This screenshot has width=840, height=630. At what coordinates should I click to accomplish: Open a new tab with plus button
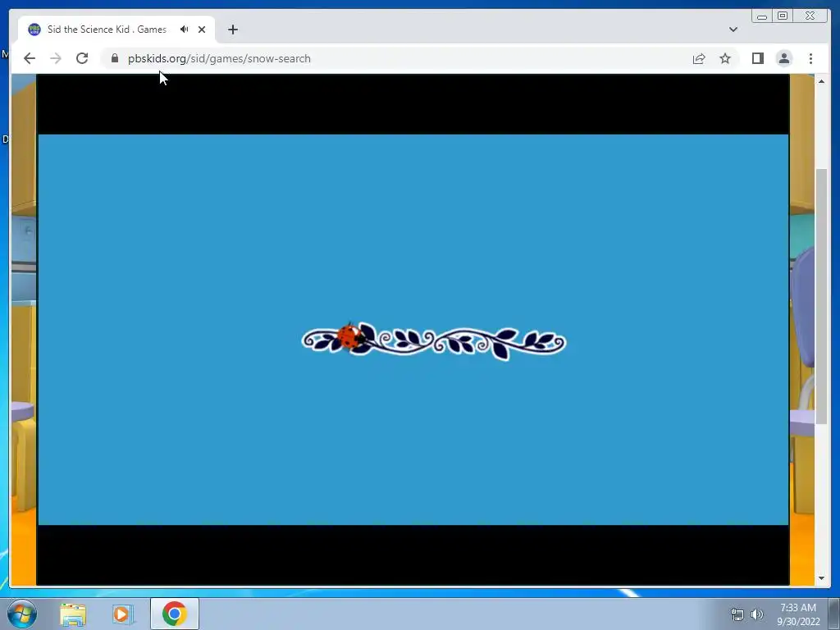point(232,30)
